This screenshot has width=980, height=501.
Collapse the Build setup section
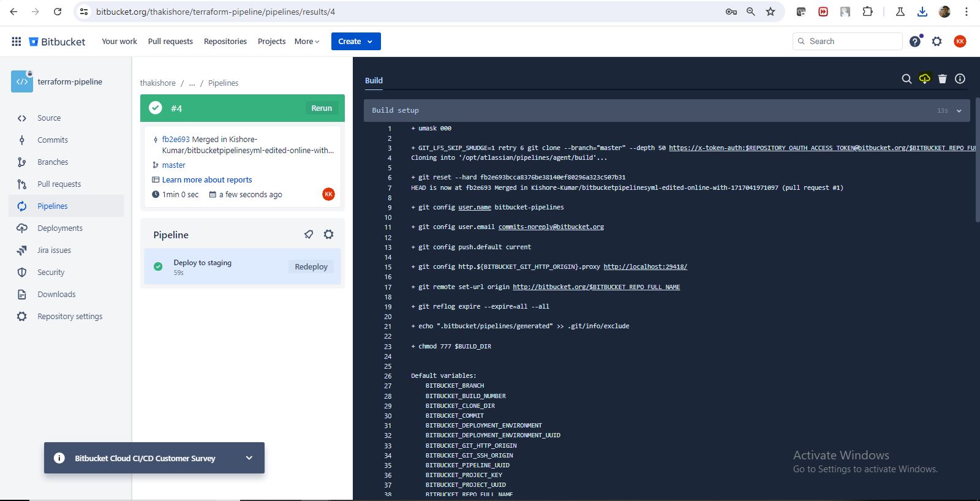tap(959, 111)
